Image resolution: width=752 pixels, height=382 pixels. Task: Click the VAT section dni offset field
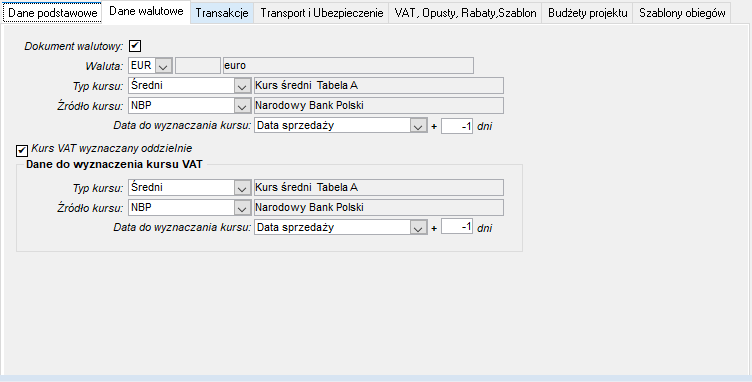[x=457, y=227]
